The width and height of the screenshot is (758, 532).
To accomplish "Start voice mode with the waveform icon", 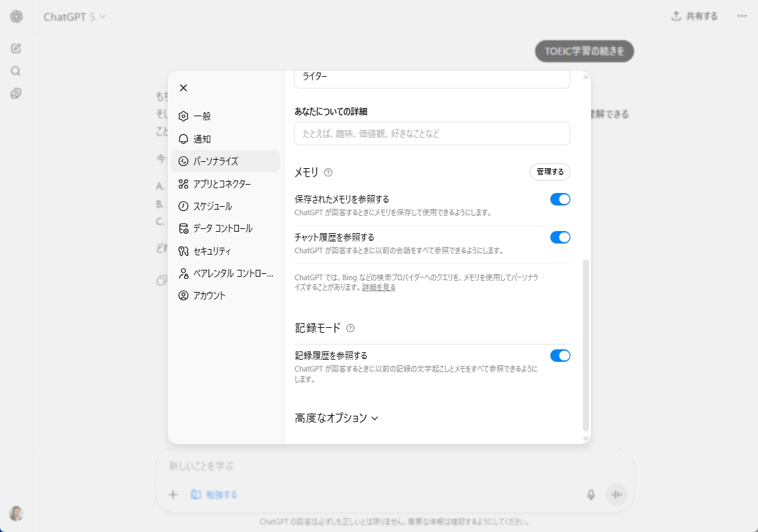I will tap(616, 494).
